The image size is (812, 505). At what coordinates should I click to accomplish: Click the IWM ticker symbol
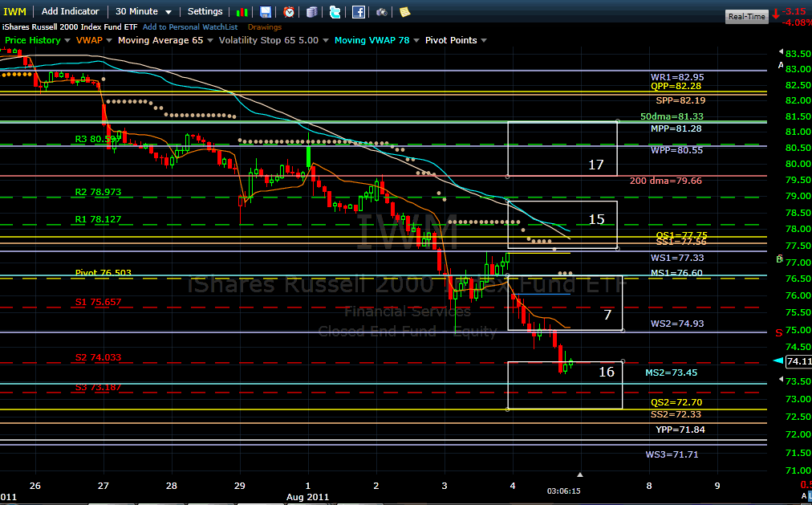(14, 11)
